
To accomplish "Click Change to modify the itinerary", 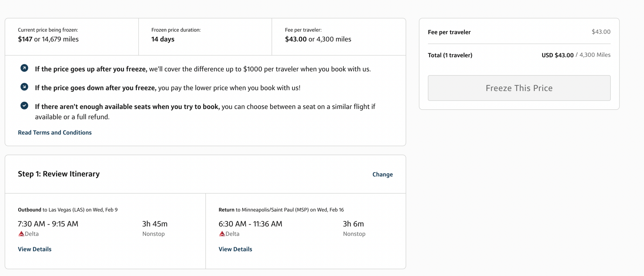I will 382,174.
